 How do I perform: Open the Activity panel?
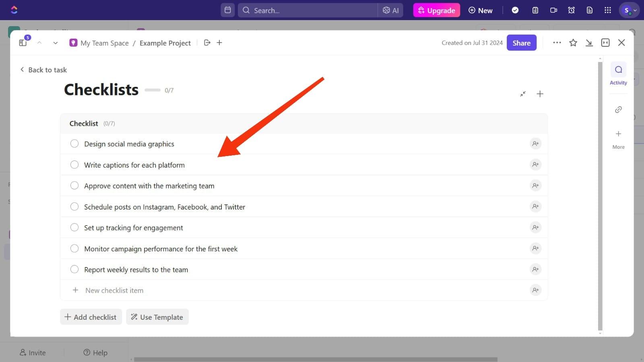coord(618,74)
